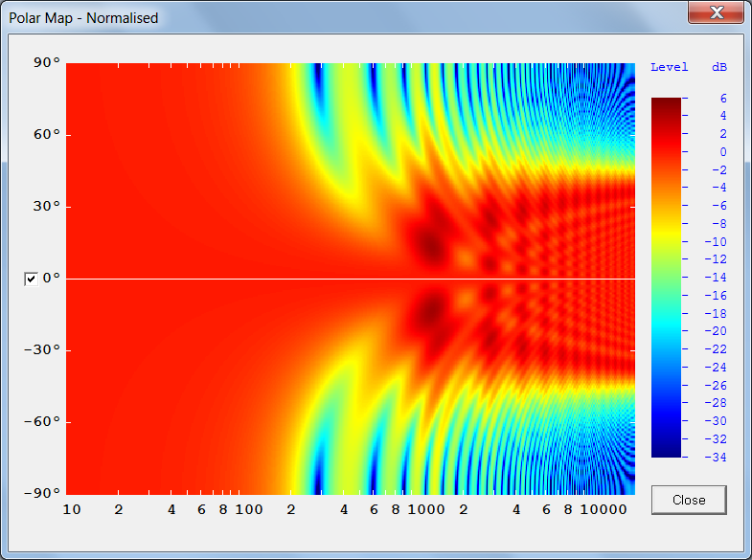Click the '-10' scale value
752x560 pixels.
pyautogui.click(x=716, y=241)
